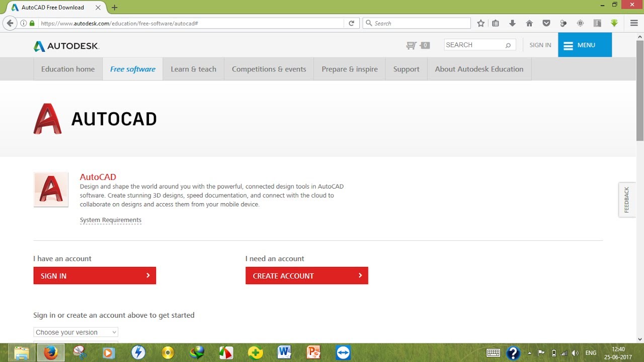Open the Education home tab
The width and height of the screenshot is (644, 362).
click(68, 69)
